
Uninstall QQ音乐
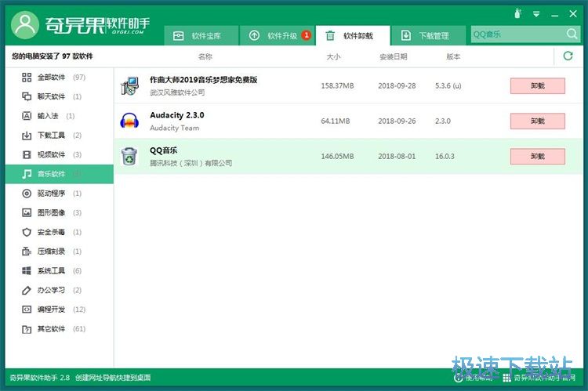click(537, 157)
